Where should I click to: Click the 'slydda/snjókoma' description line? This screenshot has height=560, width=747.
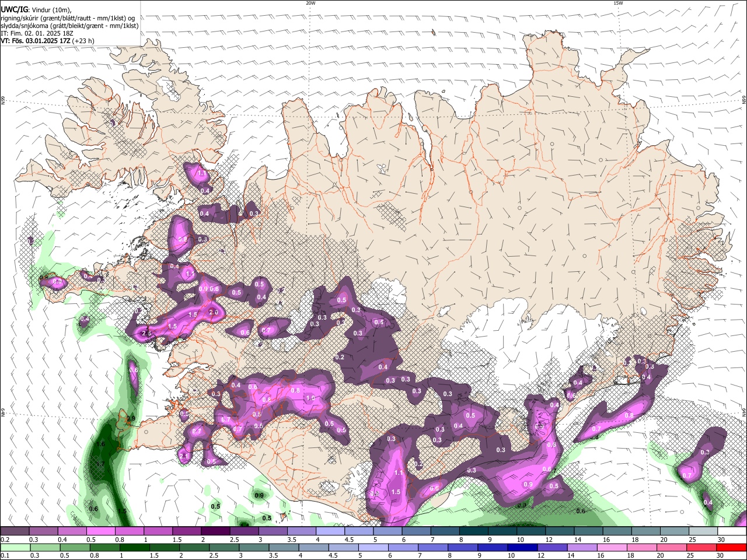click(69, 26)
